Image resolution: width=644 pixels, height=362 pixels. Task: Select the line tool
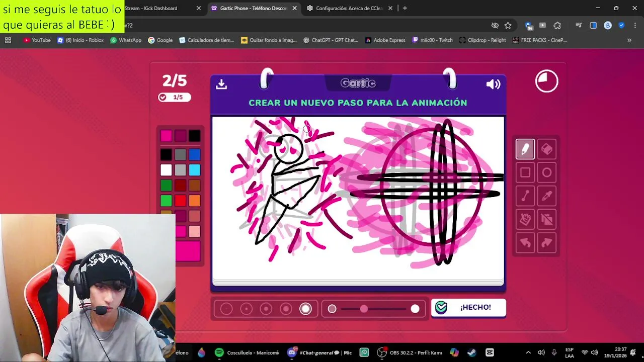tap(525, 196)
